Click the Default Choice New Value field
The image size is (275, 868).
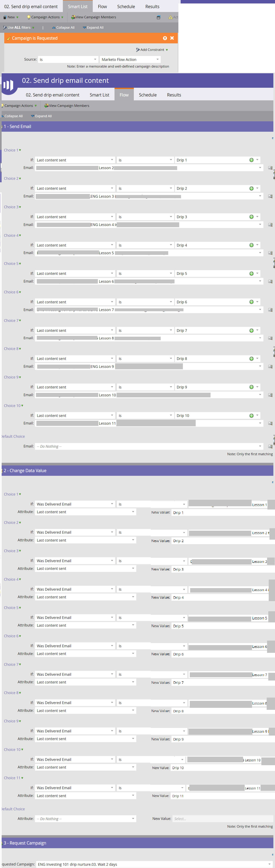[x=222, y=819]
